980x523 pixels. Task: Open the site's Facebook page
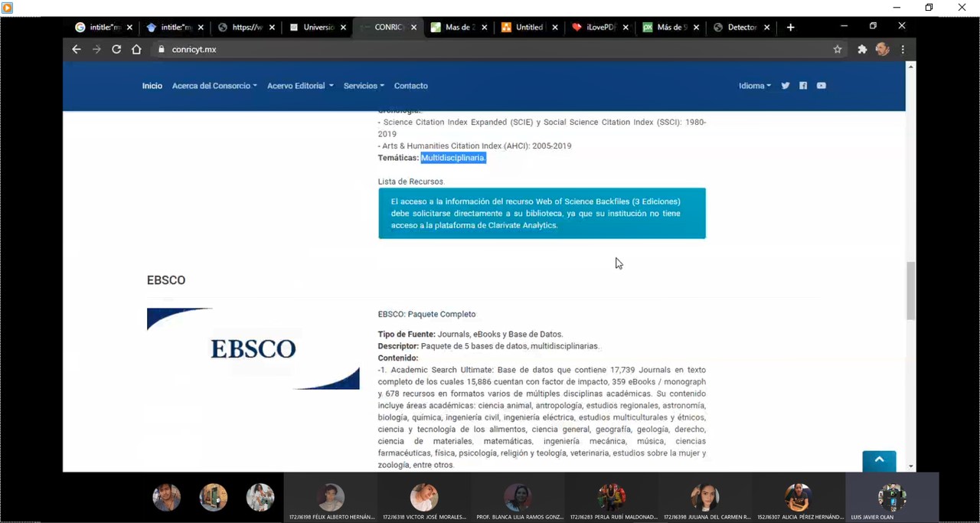[x=803, y=86]
